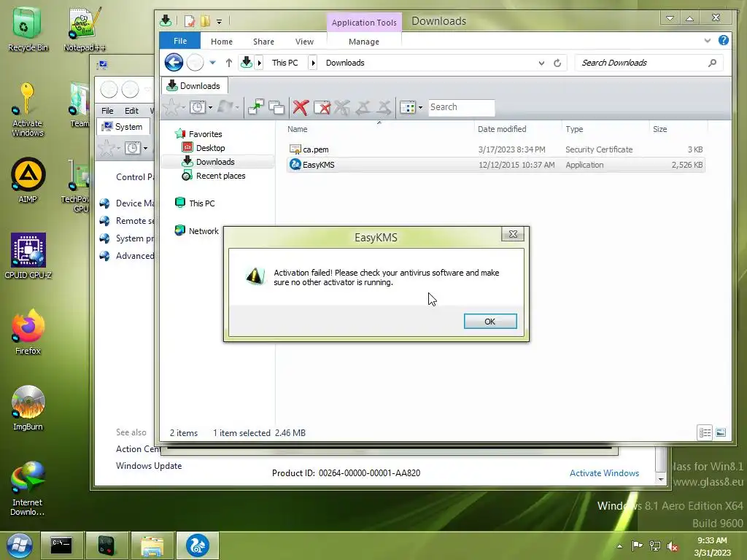Expand the ribbon with the chevron
The image size is (747, 560).
pos(708,41)
